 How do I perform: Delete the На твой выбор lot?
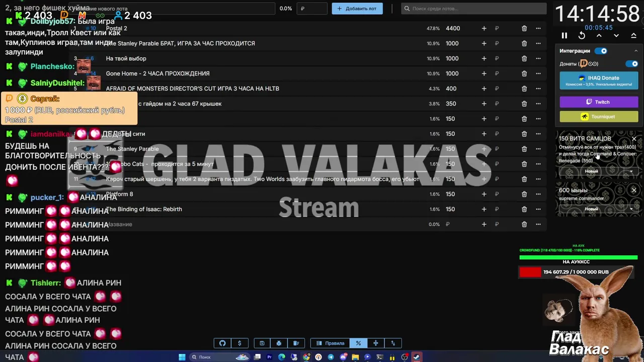[524, 58]
